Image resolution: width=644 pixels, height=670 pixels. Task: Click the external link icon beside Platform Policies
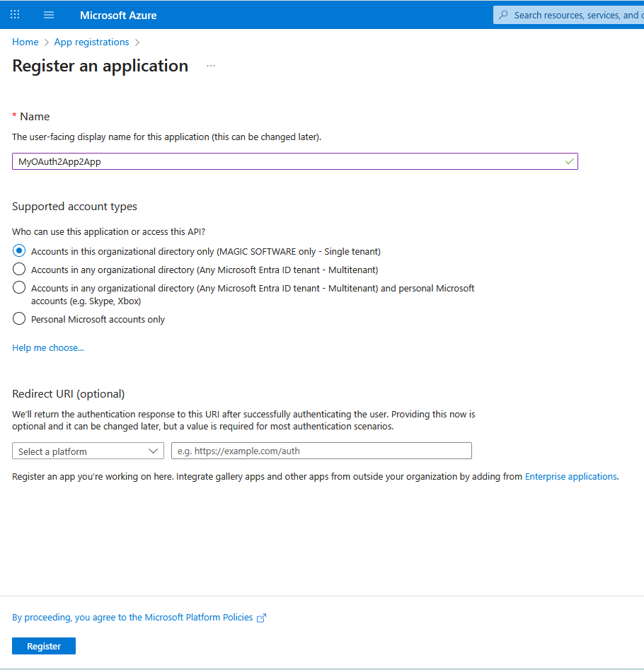[261, 618]
